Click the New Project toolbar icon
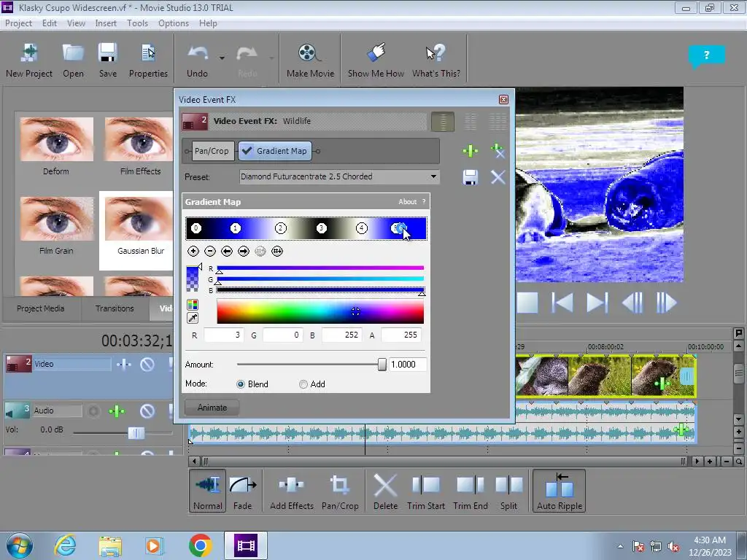The height and width of the screenshot is (560, 747). tap(29, 61)
